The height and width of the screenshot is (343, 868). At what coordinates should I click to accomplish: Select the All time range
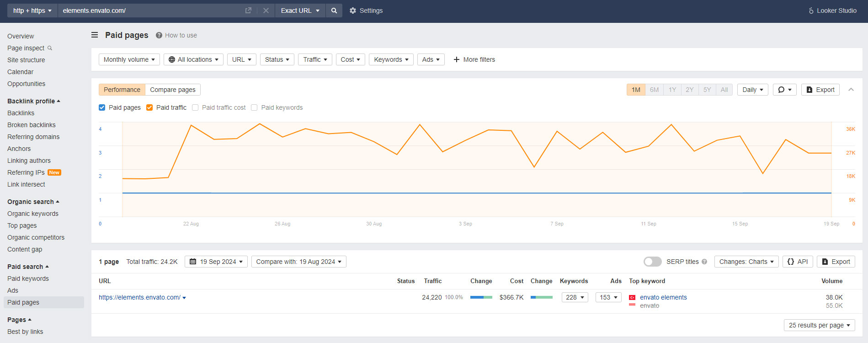[724, 90]
